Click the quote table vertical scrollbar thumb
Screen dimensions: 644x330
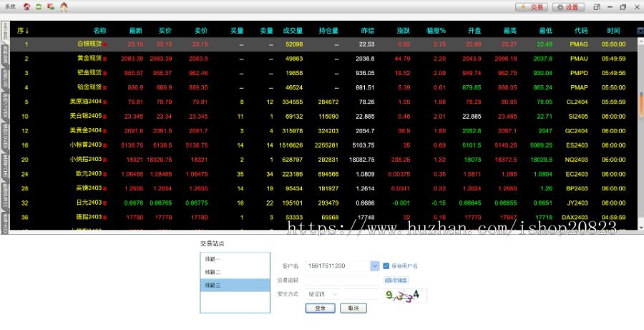click(x=640, y=104)
